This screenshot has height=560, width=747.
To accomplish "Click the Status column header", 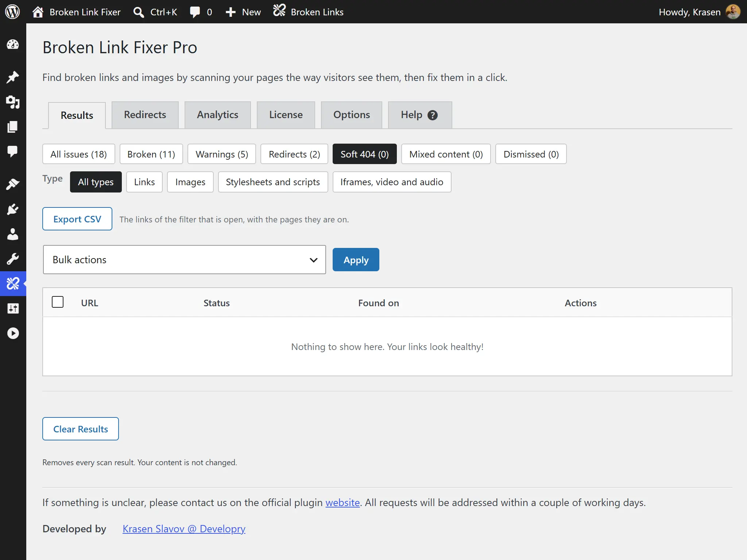I will pyautogui.click(x=217, y=303).
